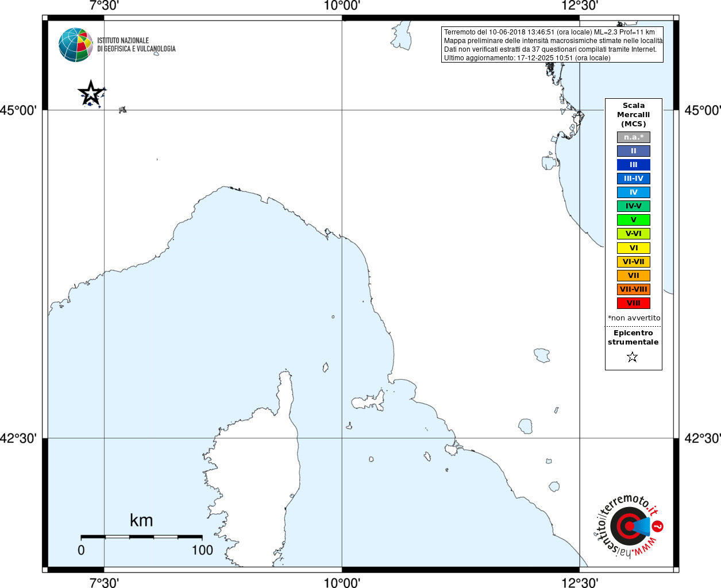Click the 'Scala Mercalli (MCS)' legend title
Viewport: 721px width, 588px height.
coord(634,115)
